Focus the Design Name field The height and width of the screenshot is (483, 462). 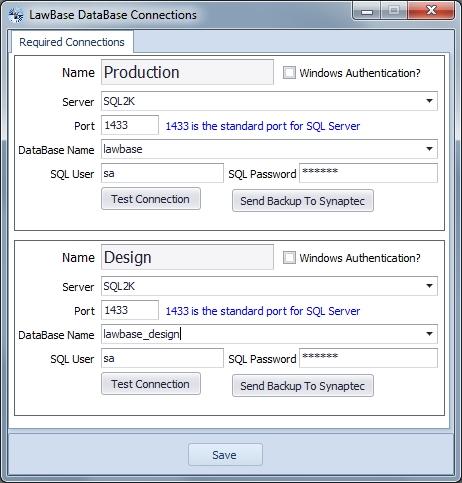point(187,257)
